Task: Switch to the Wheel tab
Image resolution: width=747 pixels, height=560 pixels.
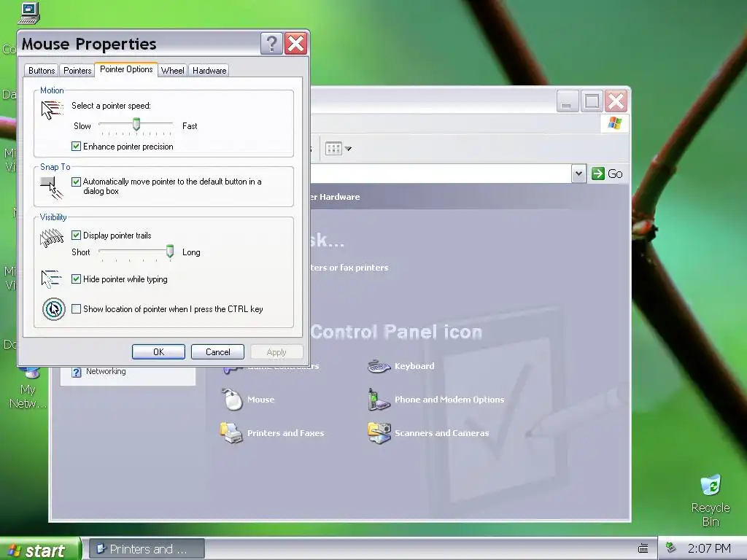Action: 172,71
